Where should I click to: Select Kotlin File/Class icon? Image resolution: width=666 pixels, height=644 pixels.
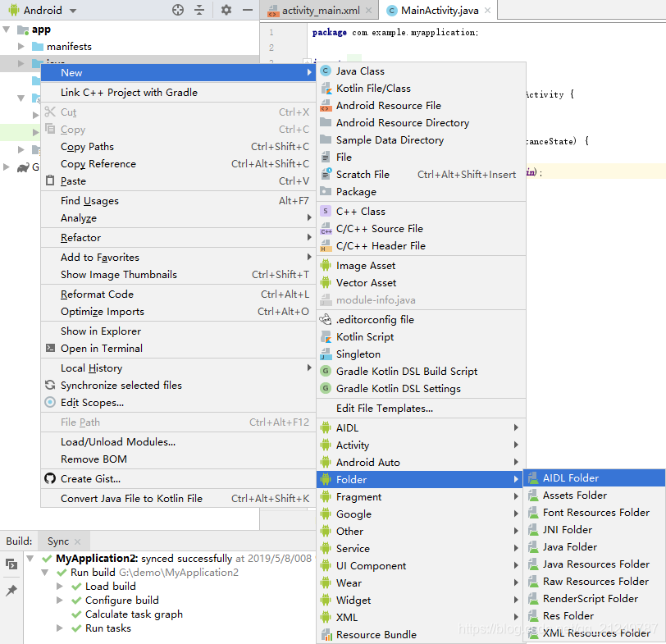click(x=326, y=89)
